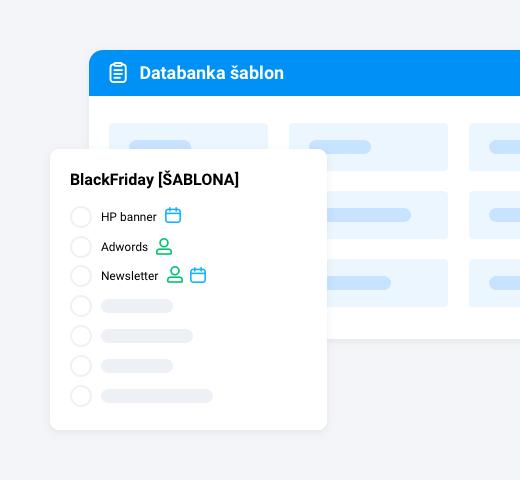The image size is (520, 480).
Task: Open the top-middle template card in Databanka
Action: [x=368, y=147]
